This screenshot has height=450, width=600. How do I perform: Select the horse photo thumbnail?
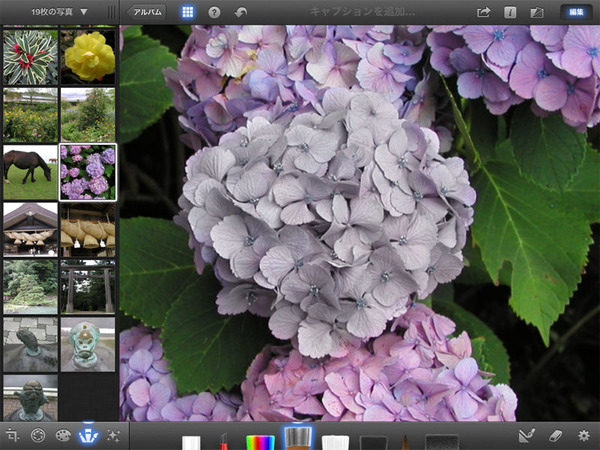pyautogui.click(x=30, y=172)
